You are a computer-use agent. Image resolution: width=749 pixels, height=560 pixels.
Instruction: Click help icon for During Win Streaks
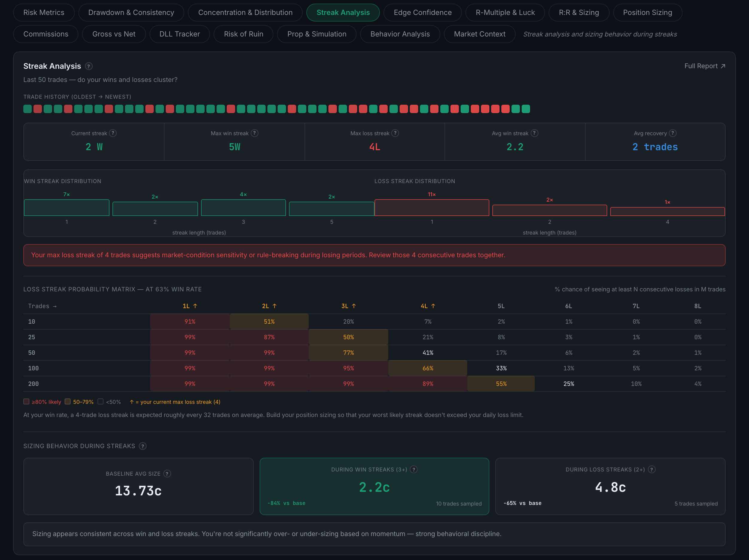coord(414,469)
